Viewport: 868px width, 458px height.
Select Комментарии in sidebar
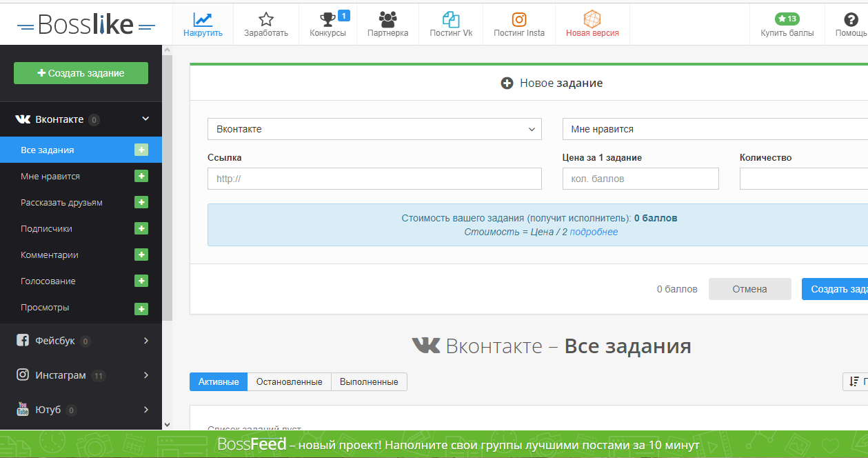(50, 255)
